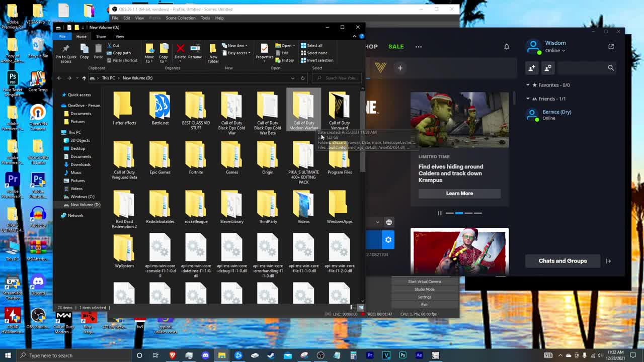Click the address bar refresh icon
Image resolution: width=644 pixels, height=362 pixels.
coord(302,78)
